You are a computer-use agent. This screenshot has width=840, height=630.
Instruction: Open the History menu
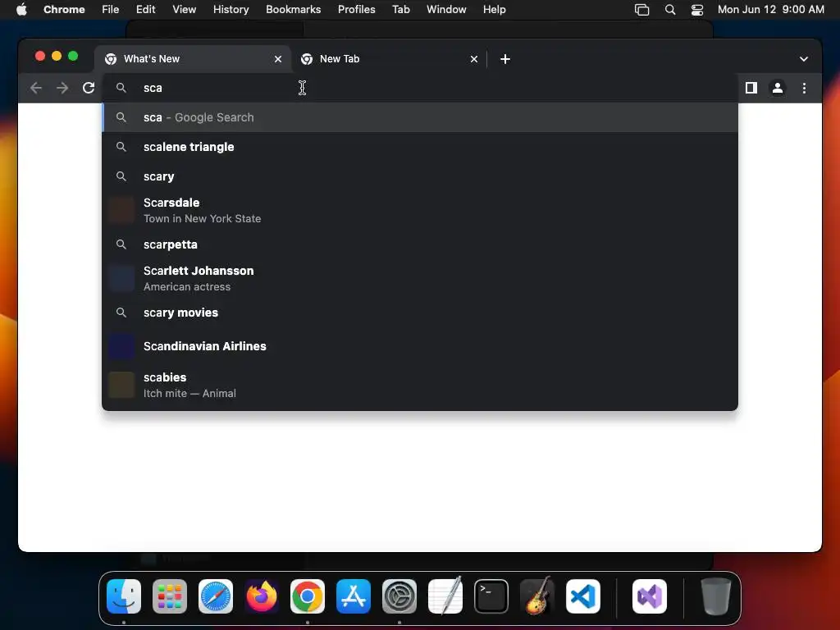pos(231,9)
